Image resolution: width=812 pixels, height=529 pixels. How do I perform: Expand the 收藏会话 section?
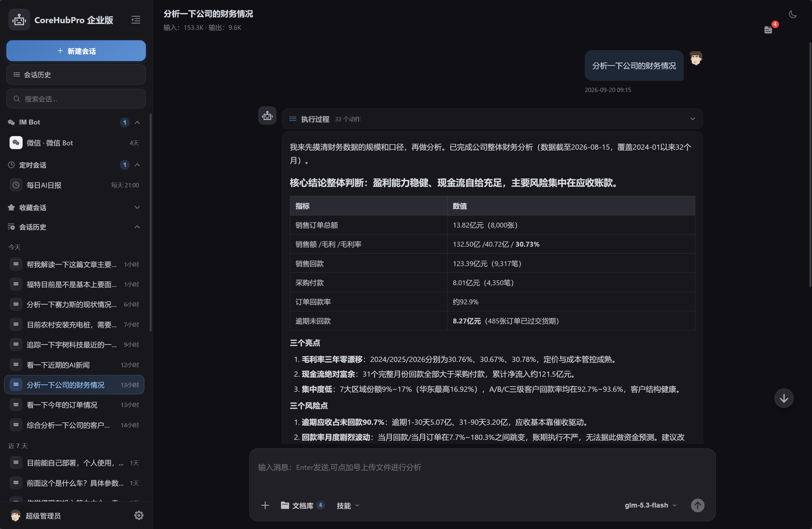(x=137, y=207)
